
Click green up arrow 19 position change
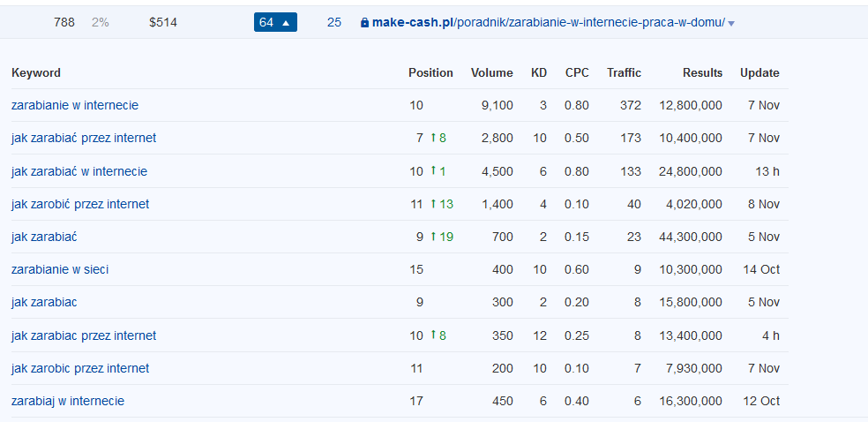pyautogui.click(x=441, y=237)
